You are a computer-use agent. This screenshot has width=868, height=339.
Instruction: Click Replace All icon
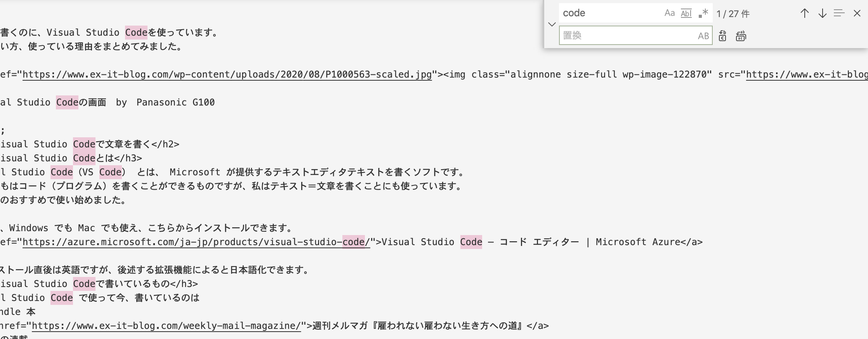click(x=741, y=36)
